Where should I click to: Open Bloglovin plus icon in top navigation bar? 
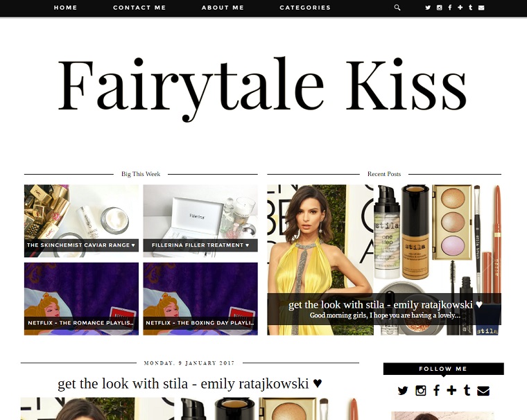(460, 8)
